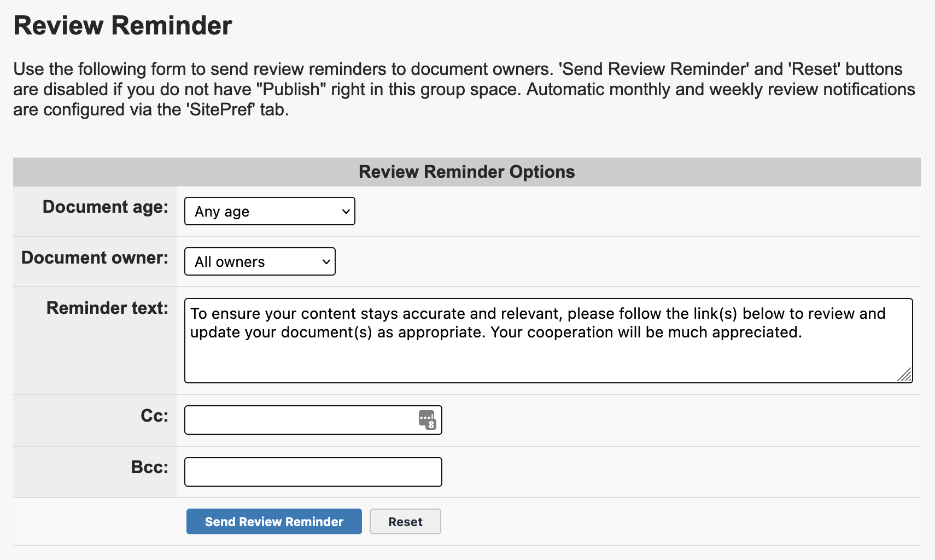
Task: Click the Document owner label
Action: 95,258
